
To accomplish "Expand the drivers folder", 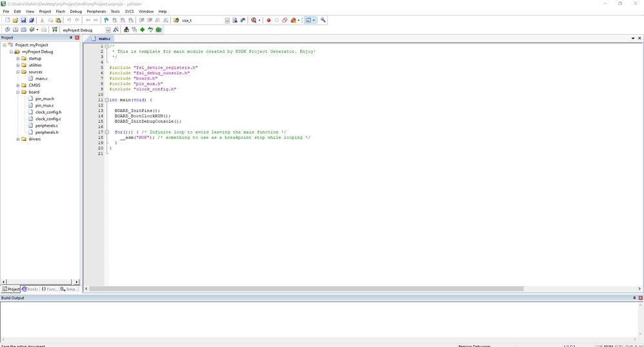I will coord(17,139).
